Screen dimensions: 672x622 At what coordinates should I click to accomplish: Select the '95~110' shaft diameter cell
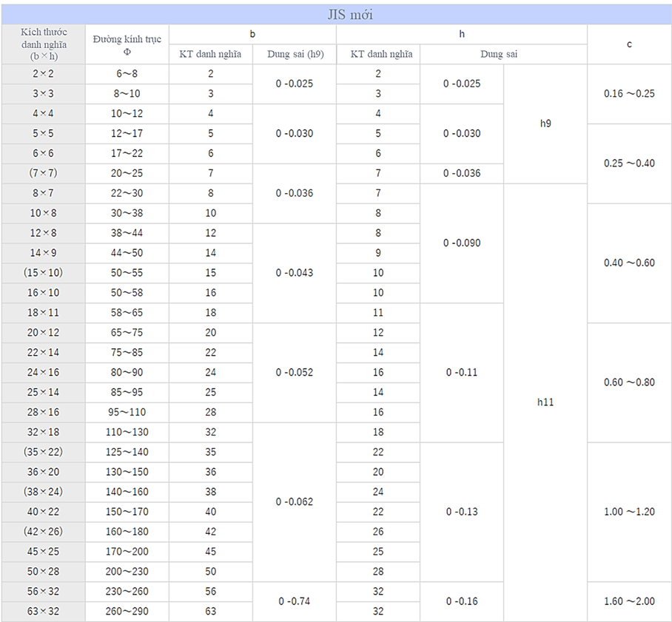click(x=127, y=412)
